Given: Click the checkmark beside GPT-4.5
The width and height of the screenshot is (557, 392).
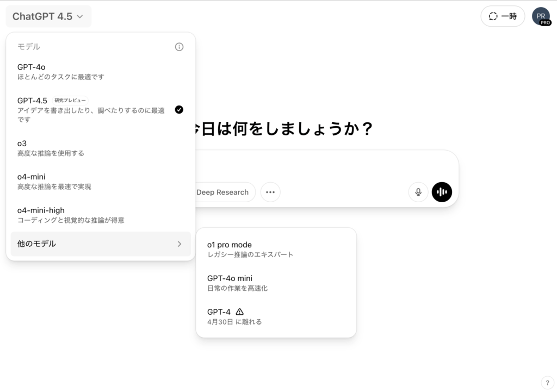Looking at the screenshot, I should (179, 110).
